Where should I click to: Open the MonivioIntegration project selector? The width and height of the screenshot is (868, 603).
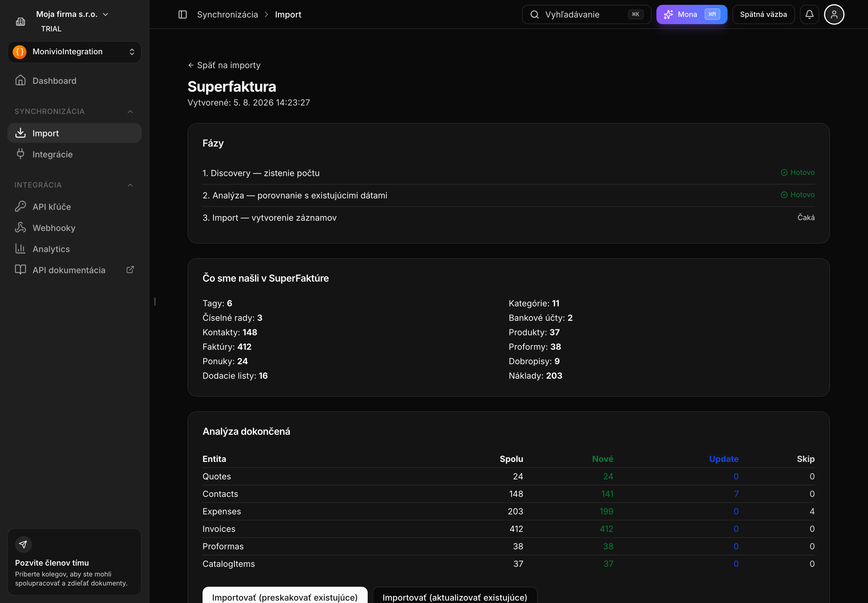pos(74,52)
